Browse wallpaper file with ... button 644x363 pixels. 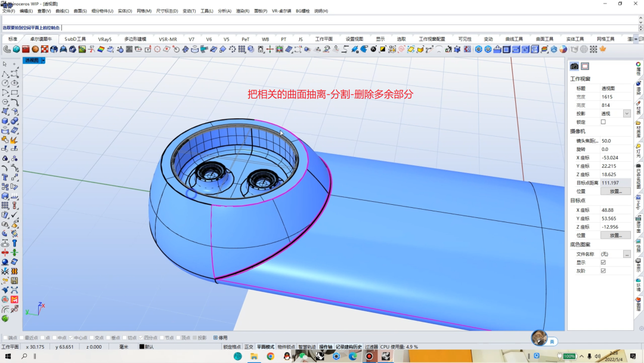click(627, 254)
